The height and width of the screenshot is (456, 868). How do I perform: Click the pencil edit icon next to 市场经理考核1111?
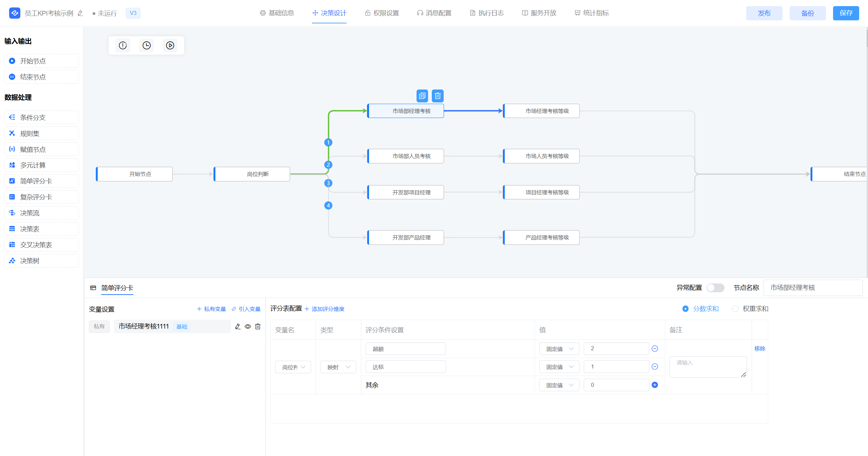pyautogui.click(x=238, y=326)
